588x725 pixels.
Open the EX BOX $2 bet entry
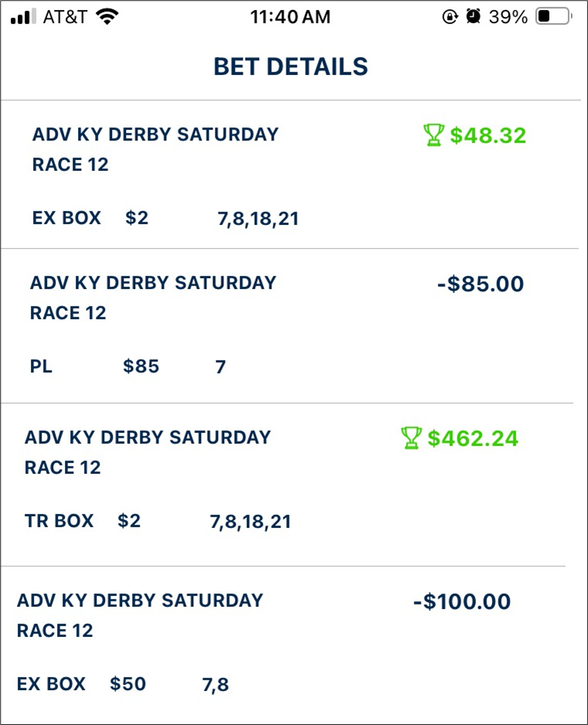click(x=290, y=175)
